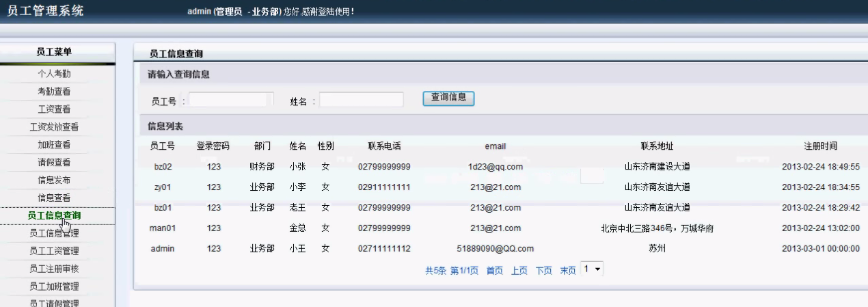Image resolution: width=868 pixels, height=307 pixels.
Task: Open 员工加班管理 menu item
Action: tap(54, 286)
